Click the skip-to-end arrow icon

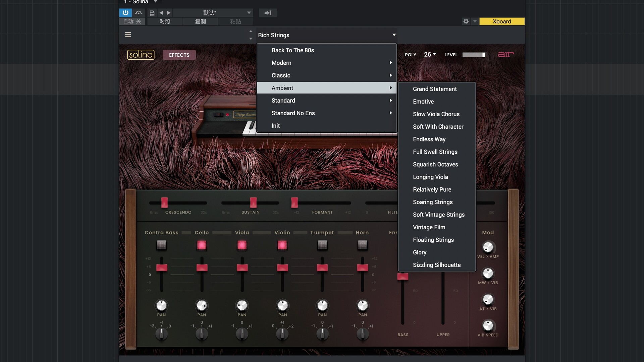click(x=268, y=13)
